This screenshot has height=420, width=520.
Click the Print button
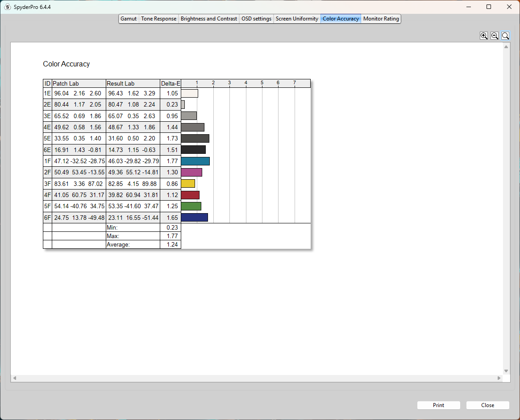pos(438,405)
